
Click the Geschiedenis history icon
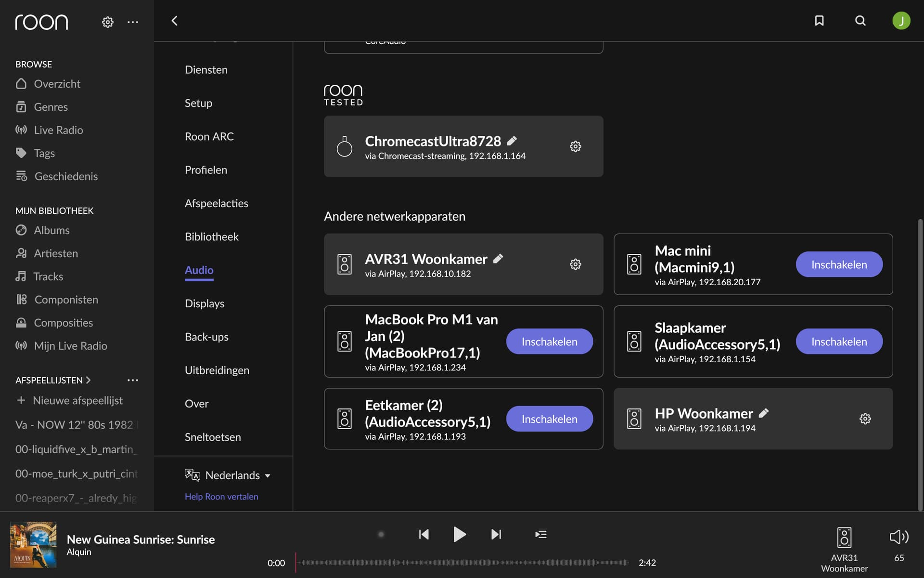(x=22, y=176)
